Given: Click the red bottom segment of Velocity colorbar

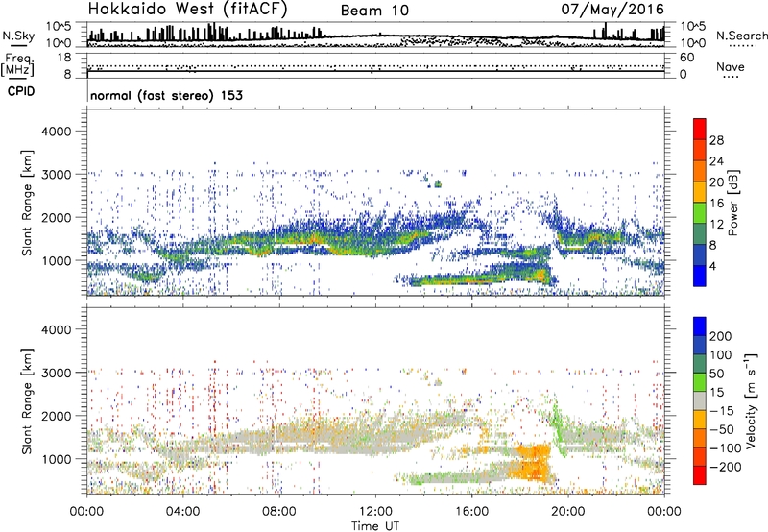Looking at the screenshot, I should (700, 475).
